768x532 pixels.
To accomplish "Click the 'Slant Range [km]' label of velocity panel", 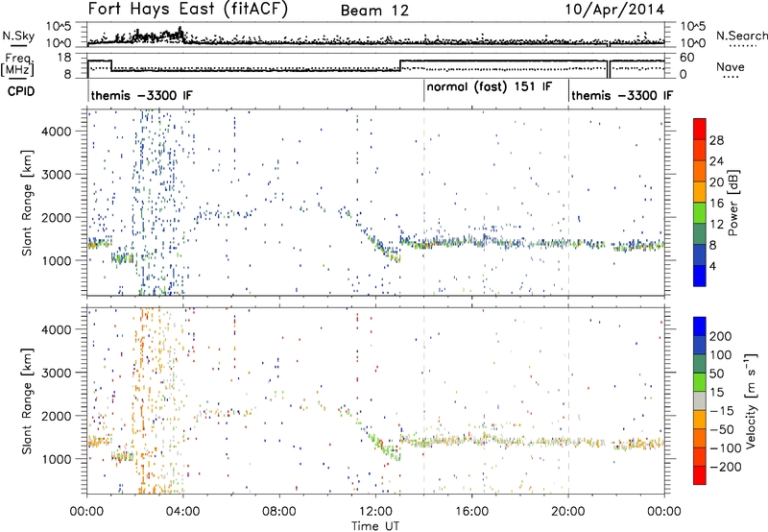I will 27,400.
